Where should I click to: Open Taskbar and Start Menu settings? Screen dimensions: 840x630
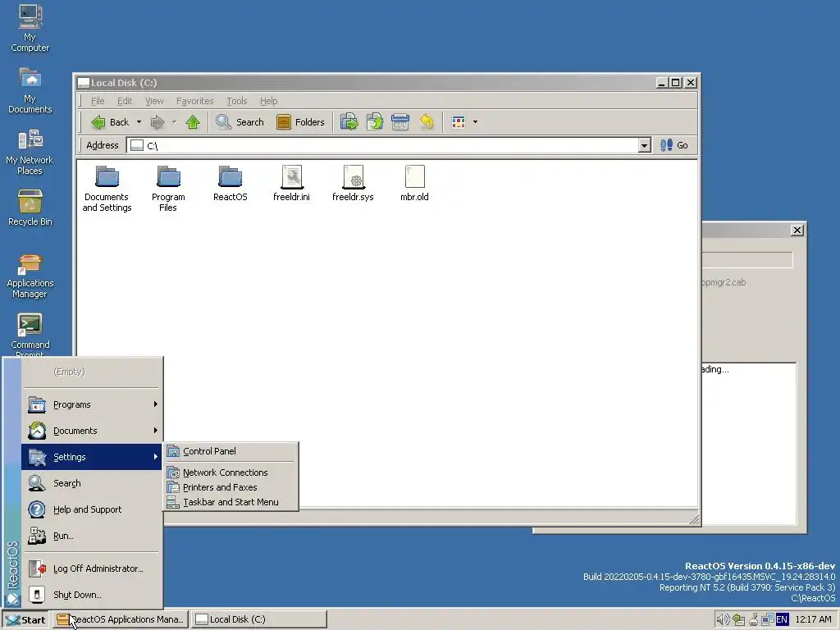(231, 502)
